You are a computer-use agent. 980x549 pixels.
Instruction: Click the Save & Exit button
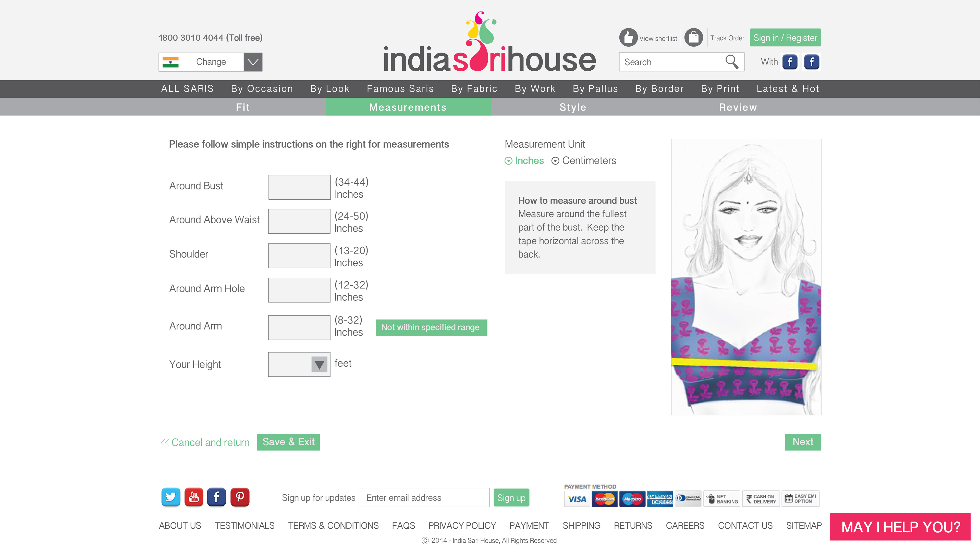(x=288, y=442)
